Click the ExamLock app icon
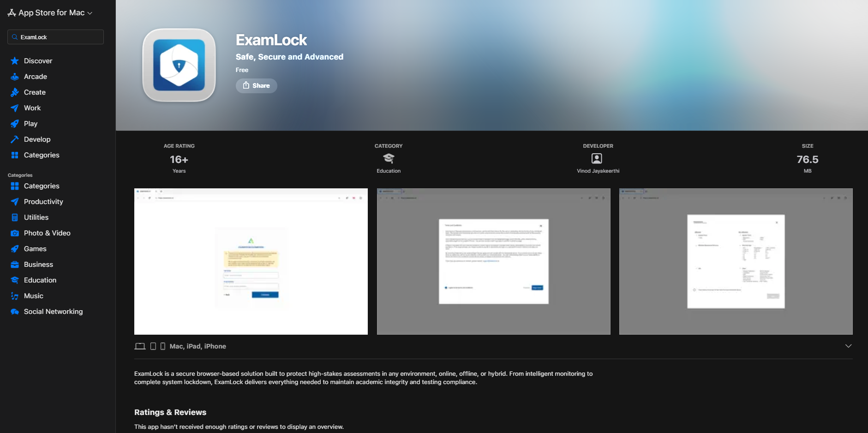 pyautogui.click(x=179, y=65)
